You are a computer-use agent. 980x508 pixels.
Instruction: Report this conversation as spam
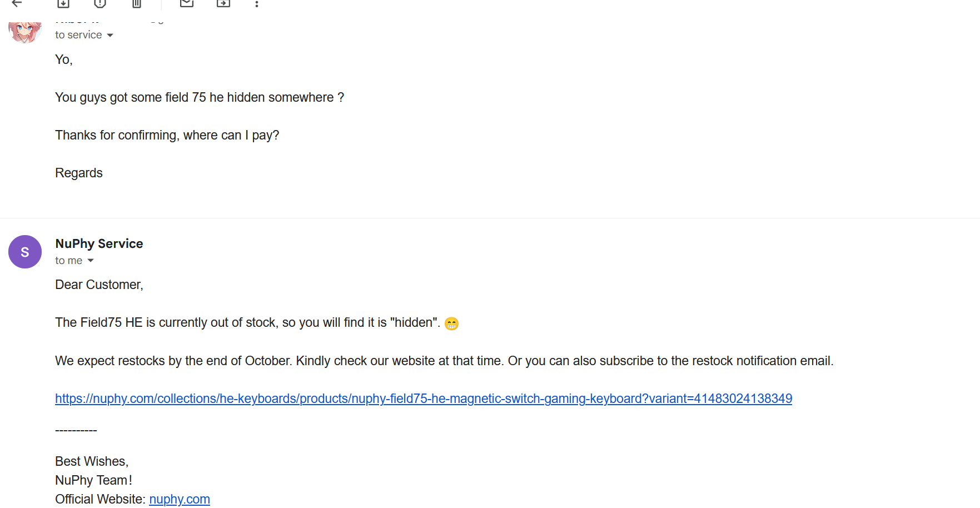pos(100,3)
